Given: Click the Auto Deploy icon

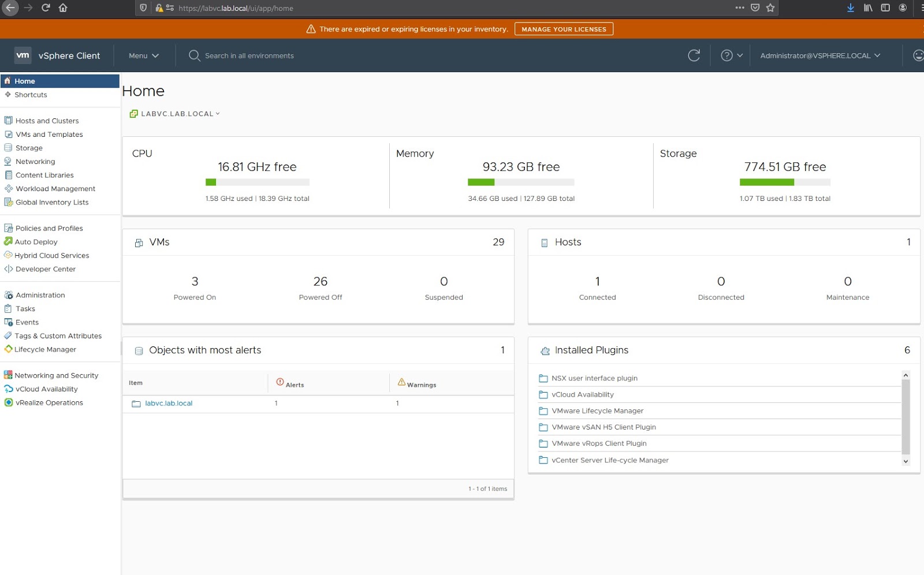Looking at the screenshot, I should [8, 241].
